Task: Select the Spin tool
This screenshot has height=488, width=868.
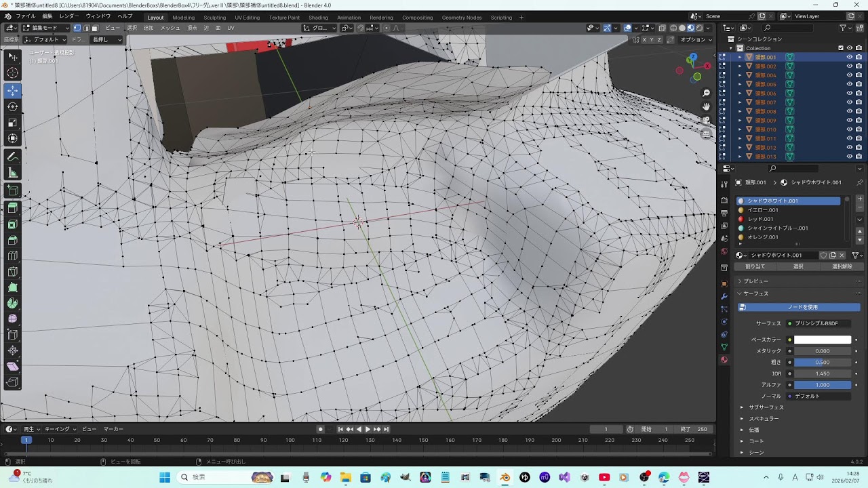Action: [x=13, y=304]
